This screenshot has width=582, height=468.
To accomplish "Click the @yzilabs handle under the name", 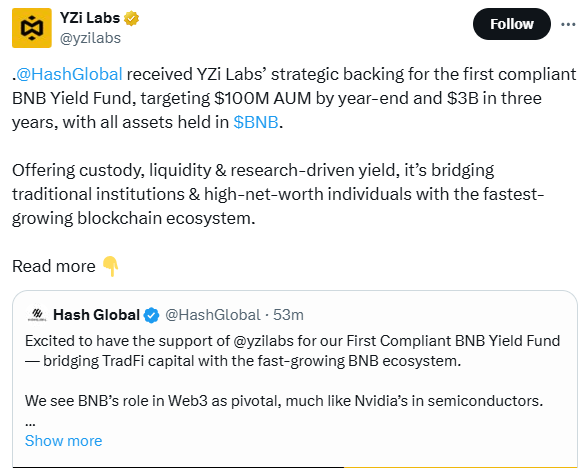I will [x=90, y=38].
